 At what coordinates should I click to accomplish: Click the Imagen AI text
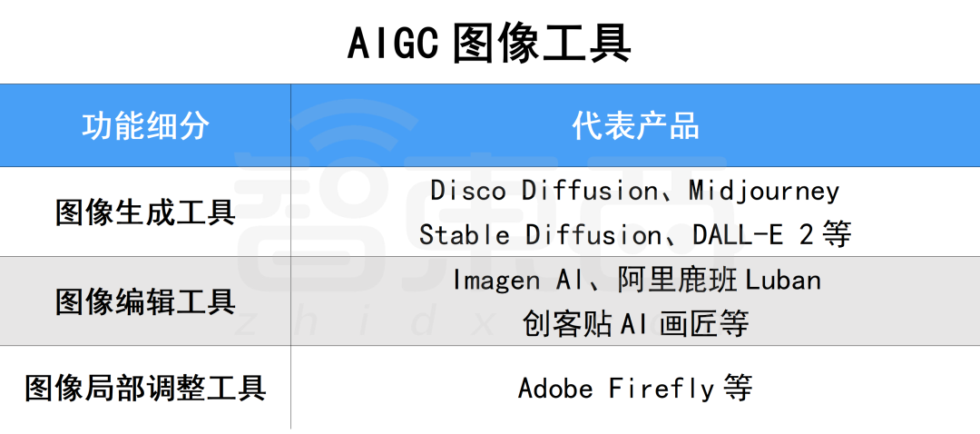pyautogui.click(x=510, y=280)
